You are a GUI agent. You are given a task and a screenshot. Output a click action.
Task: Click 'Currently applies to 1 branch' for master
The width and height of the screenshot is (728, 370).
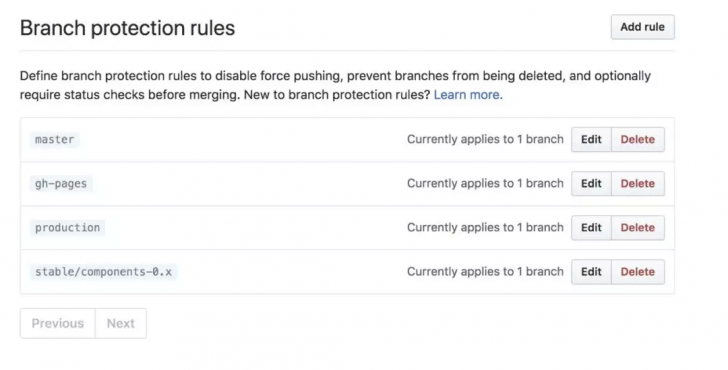point(485,139)
